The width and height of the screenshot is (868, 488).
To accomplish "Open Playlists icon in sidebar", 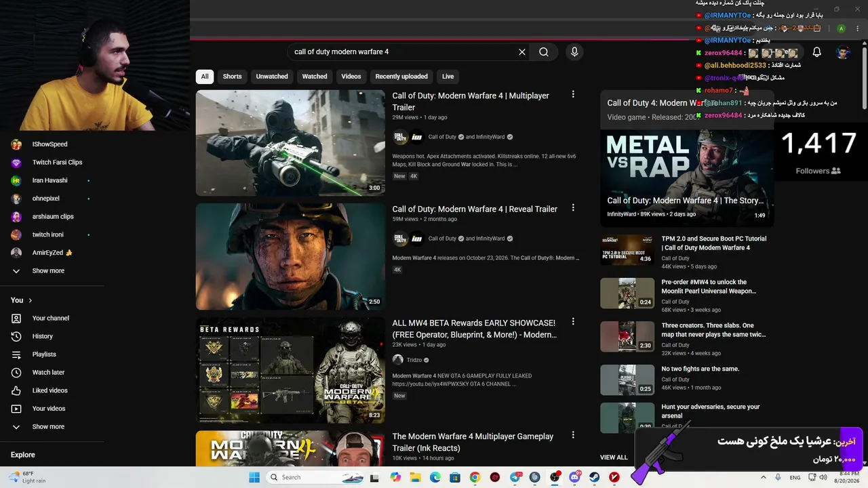I will pyautogui.click(x=16, y=354).
